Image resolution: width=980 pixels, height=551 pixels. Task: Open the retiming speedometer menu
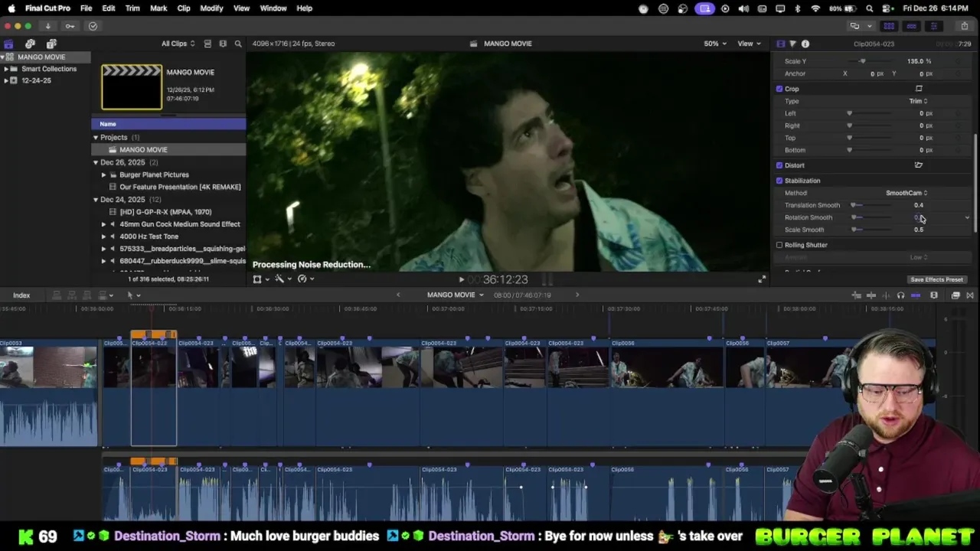click(305, 279)
